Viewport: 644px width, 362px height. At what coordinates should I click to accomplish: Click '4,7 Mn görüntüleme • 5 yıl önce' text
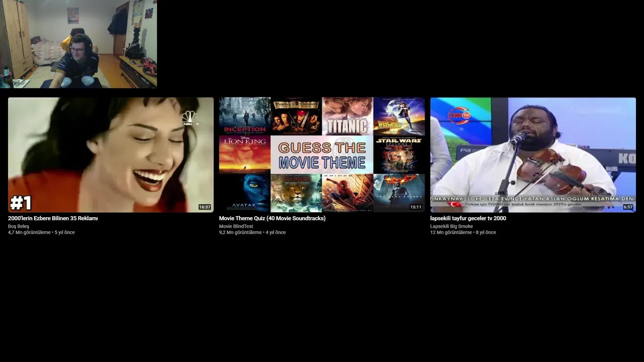pos(41,232)
